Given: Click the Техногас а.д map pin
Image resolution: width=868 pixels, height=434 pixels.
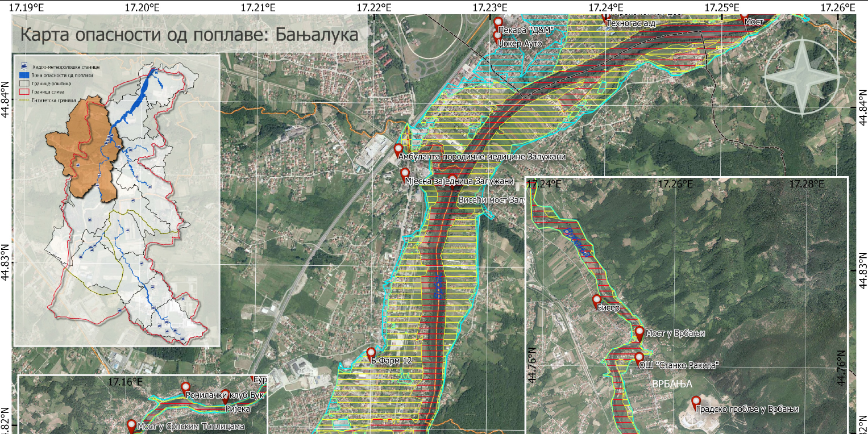Looking at the screenshot, I should click(x=606, y=17).
